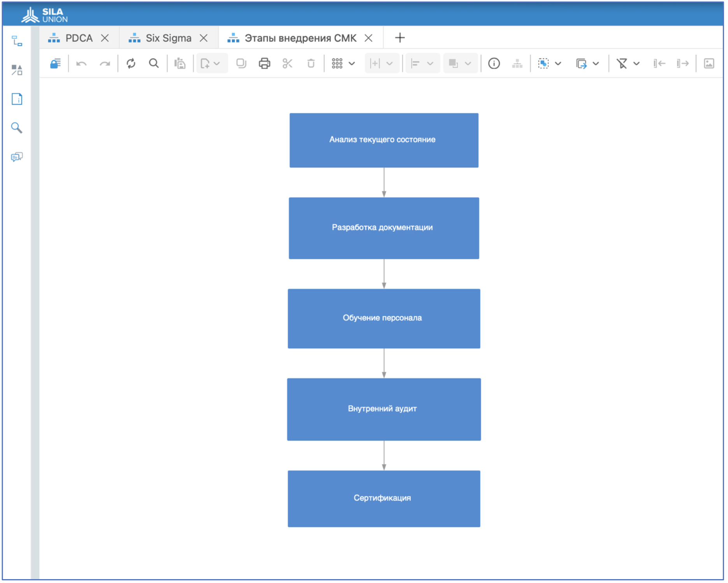Click the lock/edit mode toolbar icon

[55, 63]
